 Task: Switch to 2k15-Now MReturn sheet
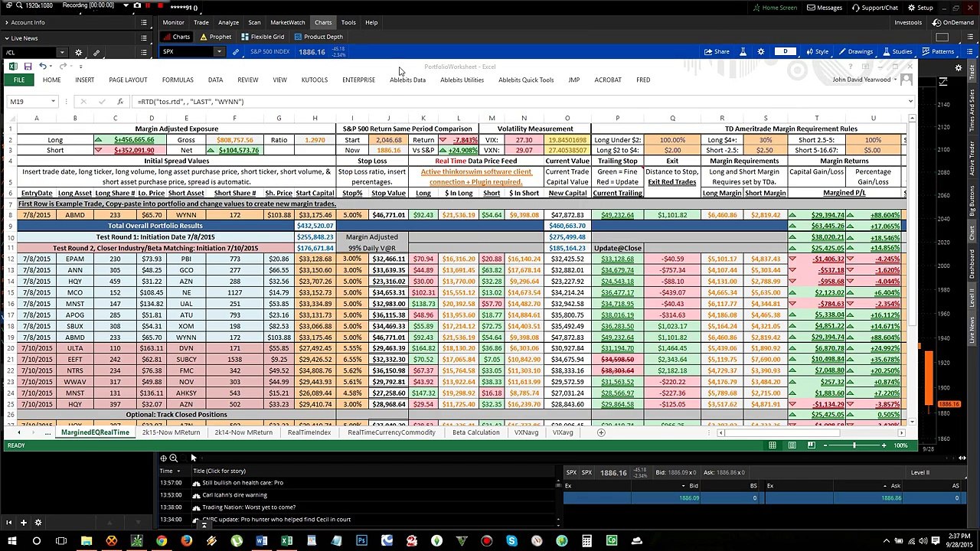pos(171,432)
